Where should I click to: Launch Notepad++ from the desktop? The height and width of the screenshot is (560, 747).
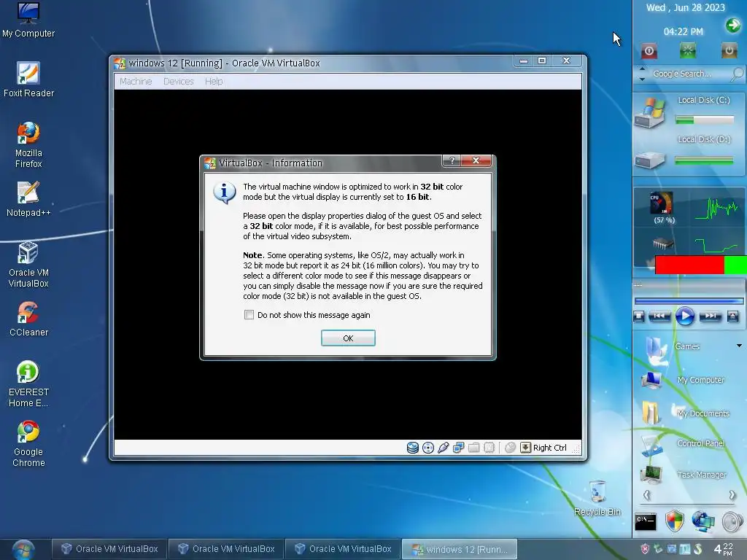pos(28,199)
